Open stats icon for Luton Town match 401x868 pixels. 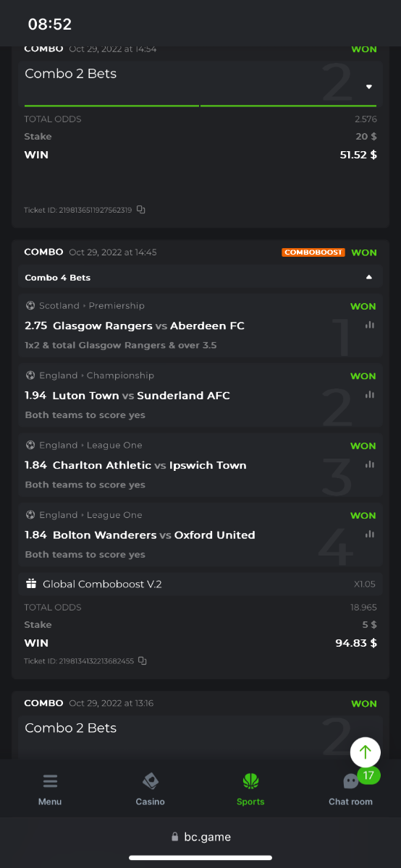pyautogui.click(x=370, y=394)
